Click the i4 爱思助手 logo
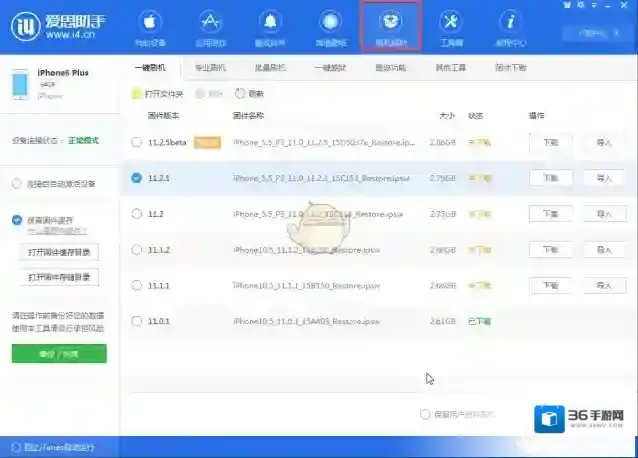The image size is (638, 458). (x=58, y=26)
